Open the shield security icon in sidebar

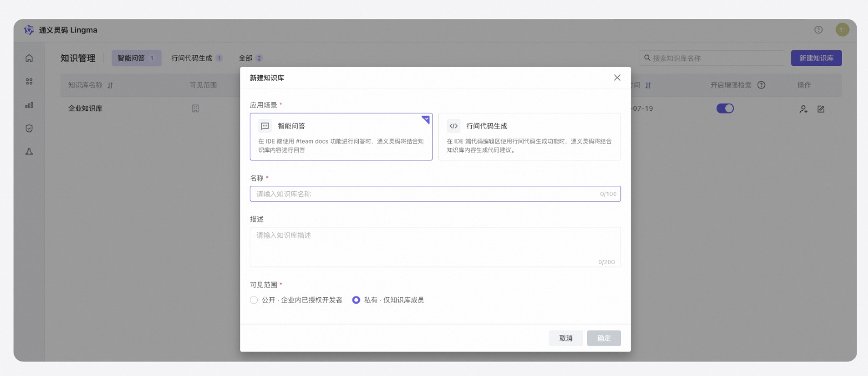(29, 129)
